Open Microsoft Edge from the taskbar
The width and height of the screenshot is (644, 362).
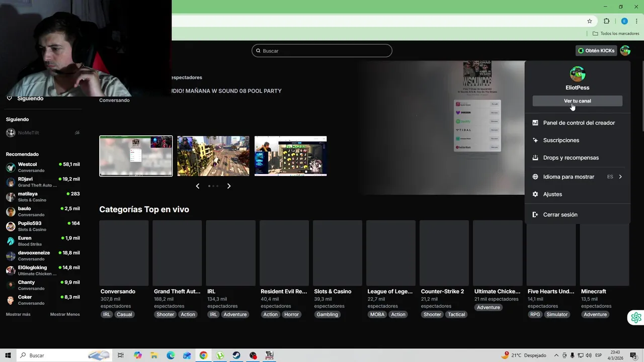(171, 355)
